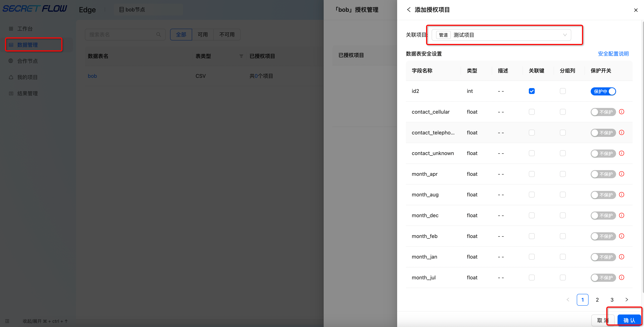Click the 共0个项目 cell
This screenshot has width=644, height=327.
261,76
